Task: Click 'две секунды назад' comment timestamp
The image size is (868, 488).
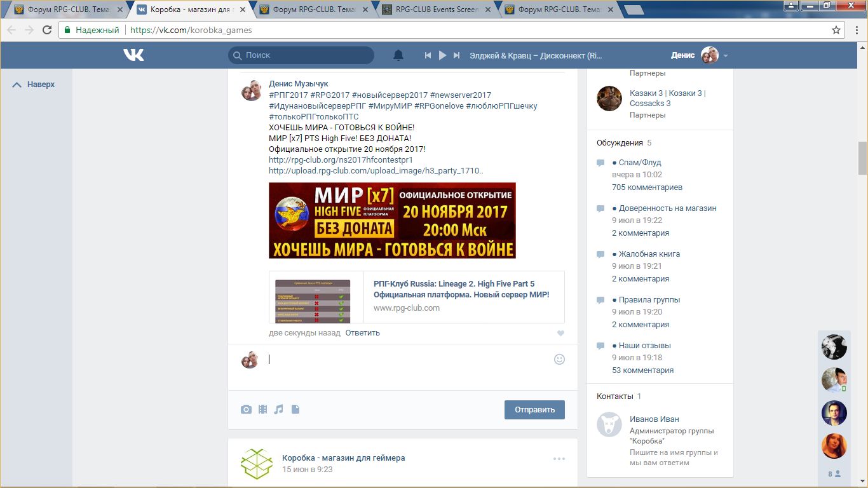Action: coord(304,333)
